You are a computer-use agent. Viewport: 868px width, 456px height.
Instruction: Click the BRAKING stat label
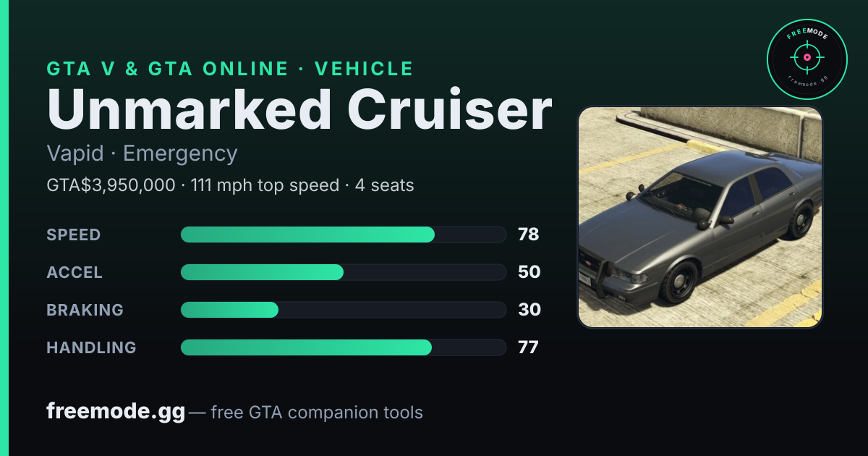85,310
